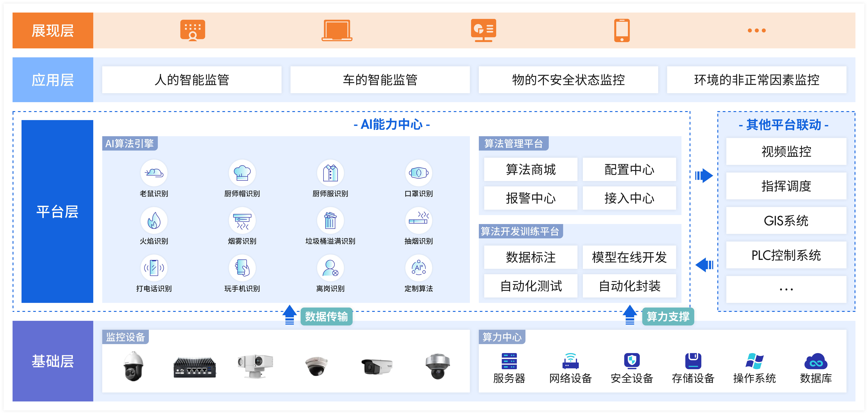Select the 玩手机识别 hand phone icon
868x414 pixels.
click(242, 268)
